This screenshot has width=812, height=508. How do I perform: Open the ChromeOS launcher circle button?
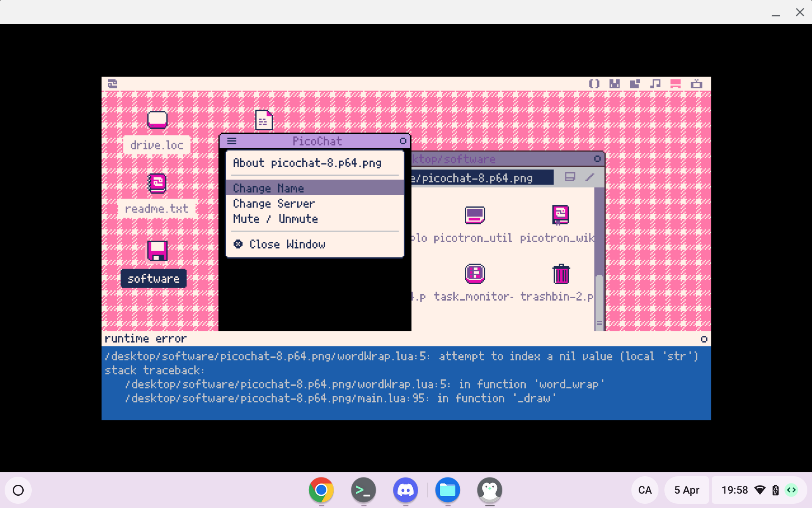18,490
